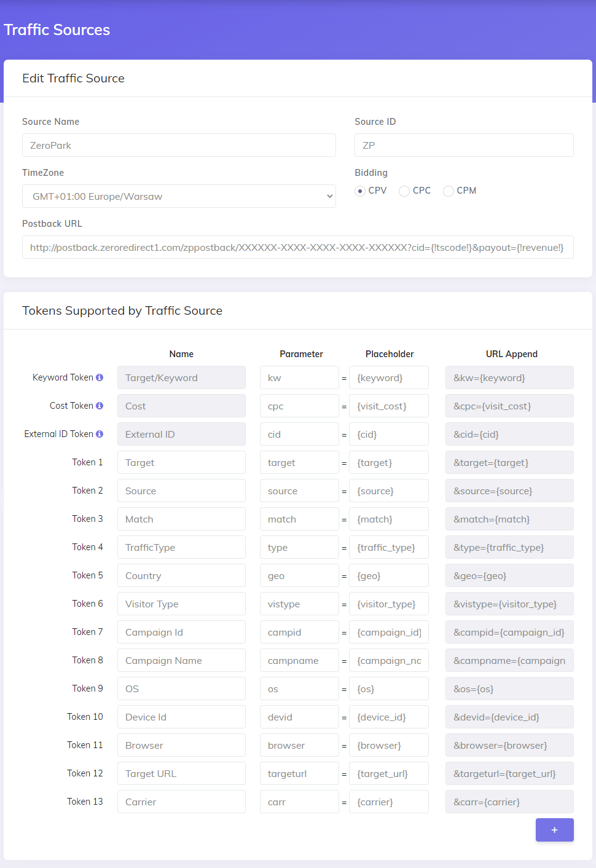The width and height of the screenshot is (596, 868).
Task: Click the Source Name input field
Action: coord(179,145)
